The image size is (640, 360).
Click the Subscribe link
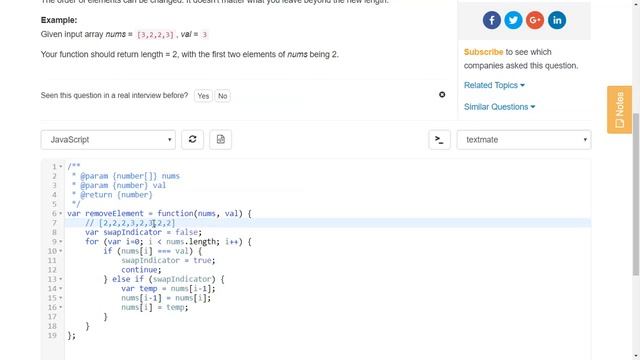tap(483, 52)
